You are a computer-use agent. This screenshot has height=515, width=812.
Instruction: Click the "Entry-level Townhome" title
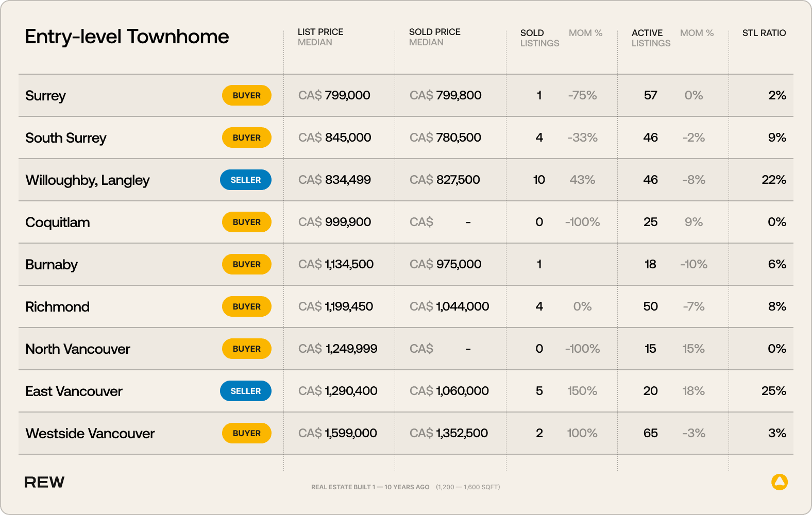pyautogui.click(x=127, y=37)
